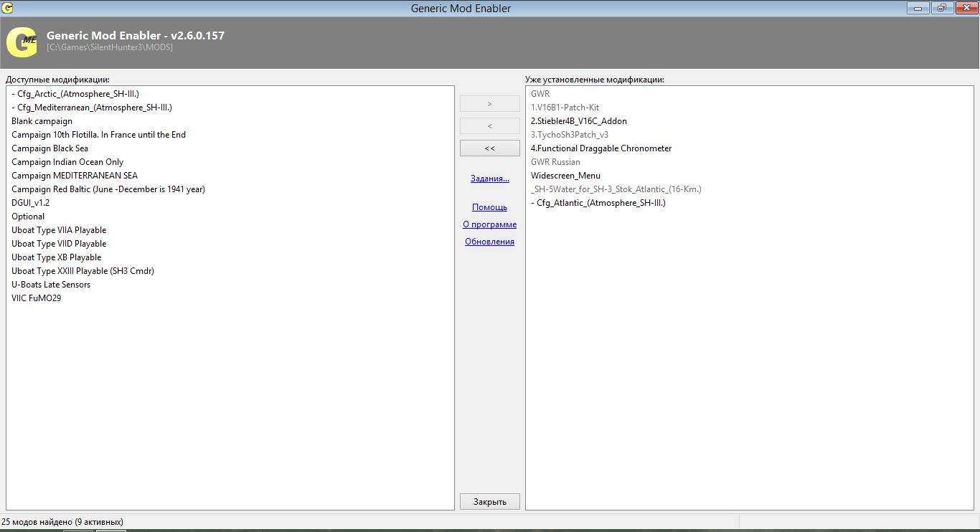This screenshot has height=532, width=980.
Task: Open the Обновления link
Action: (490, 242)
